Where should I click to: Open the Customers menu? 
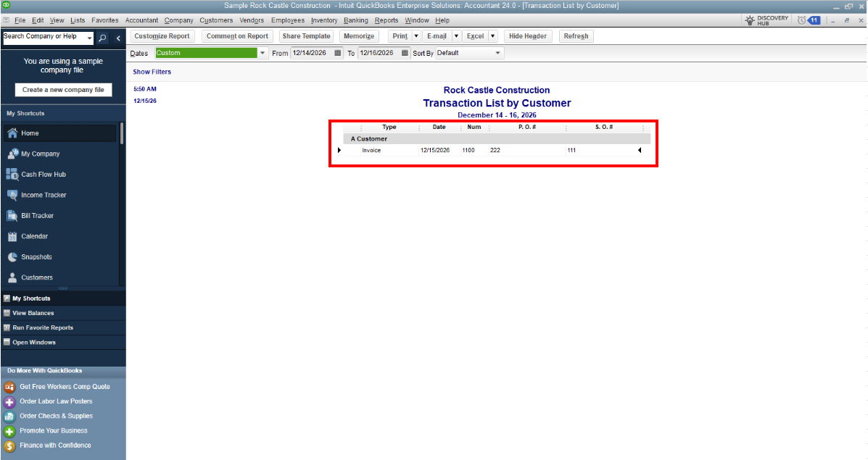(x=216, y=20)
